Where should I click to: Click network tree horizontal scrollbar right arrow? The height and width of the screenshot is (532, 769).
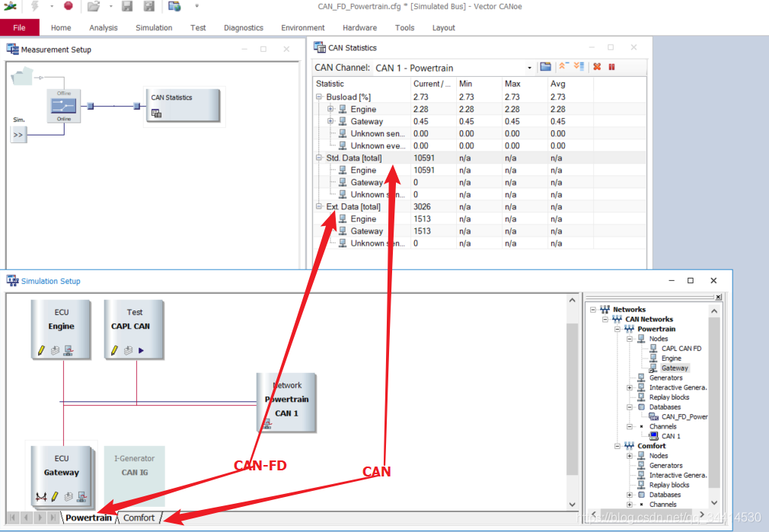point(702,514)
